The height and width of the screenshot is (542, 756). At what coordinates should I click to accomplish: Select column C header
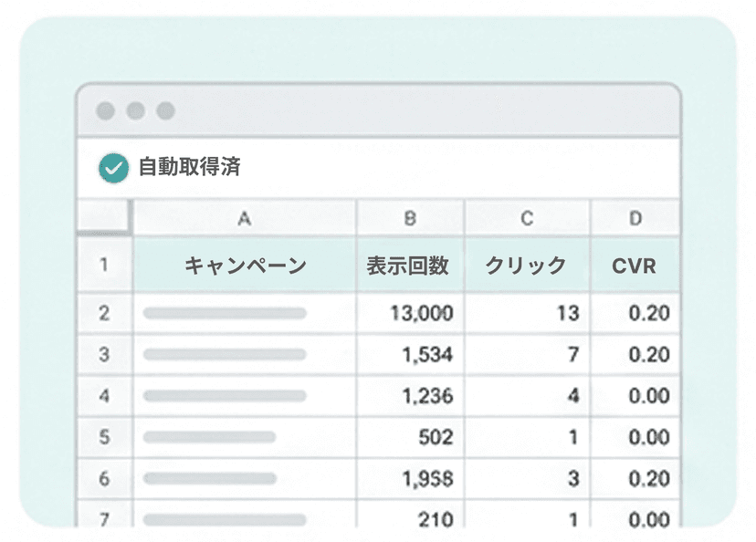tap(527, 218)
